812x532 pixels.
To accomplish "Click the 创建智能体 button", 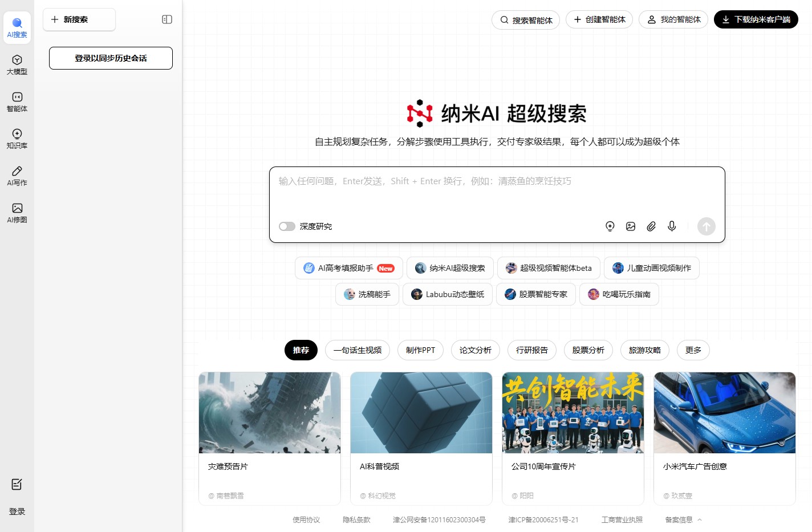I will [x=599, y=19].
